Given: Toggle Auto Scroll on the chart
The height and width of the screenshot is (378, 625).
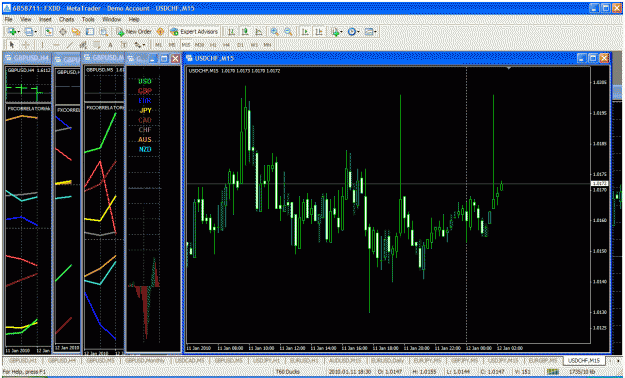Looking at the screenshot, I should pyautogui.click(x=305, y=32).
